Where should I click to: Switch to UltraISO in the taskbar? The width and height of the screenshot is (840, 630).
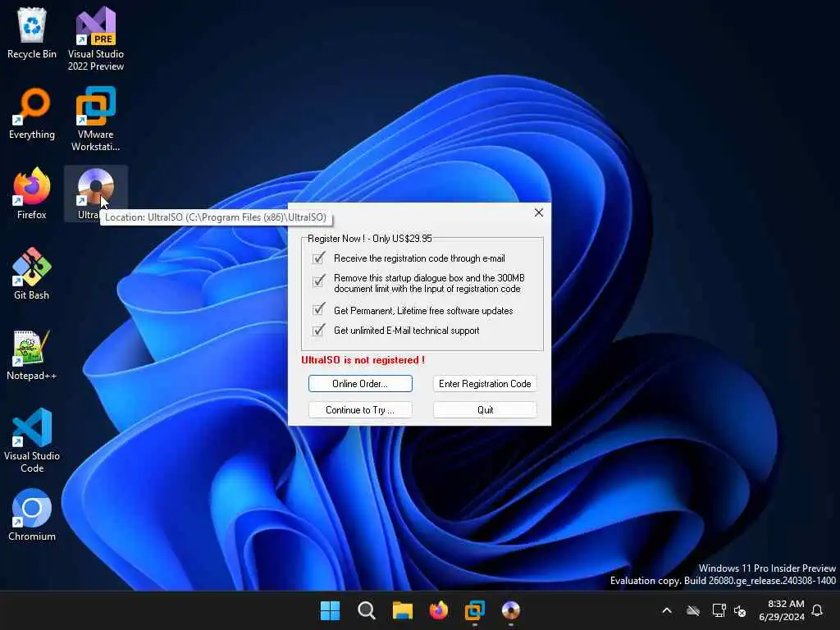510,610
